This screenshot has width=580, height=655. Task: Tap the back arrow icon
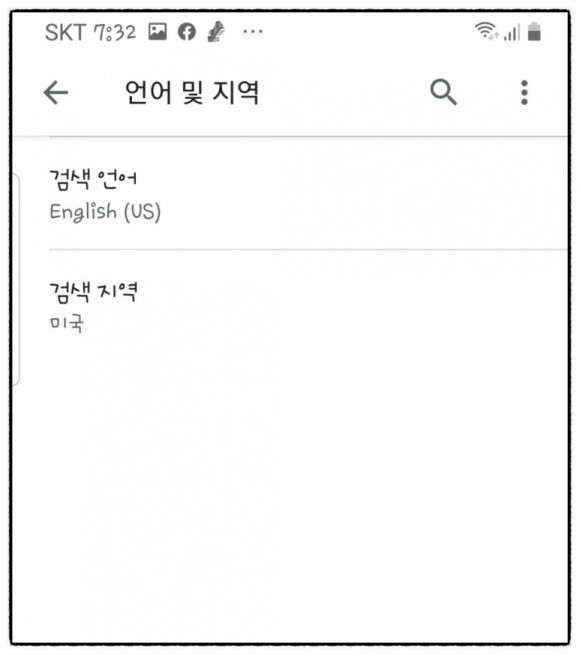coord(56,92)
